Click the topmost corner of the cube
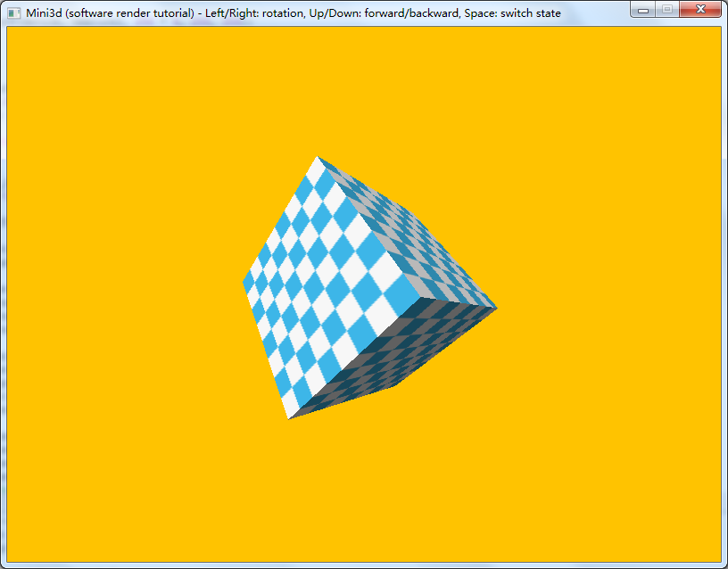 (317, 157)
